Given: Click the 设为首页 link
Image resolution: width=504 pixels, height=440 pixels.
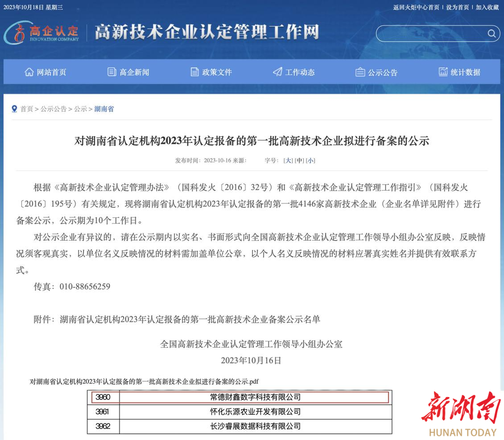Looking at the screenshot, I should pyautogui.click(x=457, y=7).
